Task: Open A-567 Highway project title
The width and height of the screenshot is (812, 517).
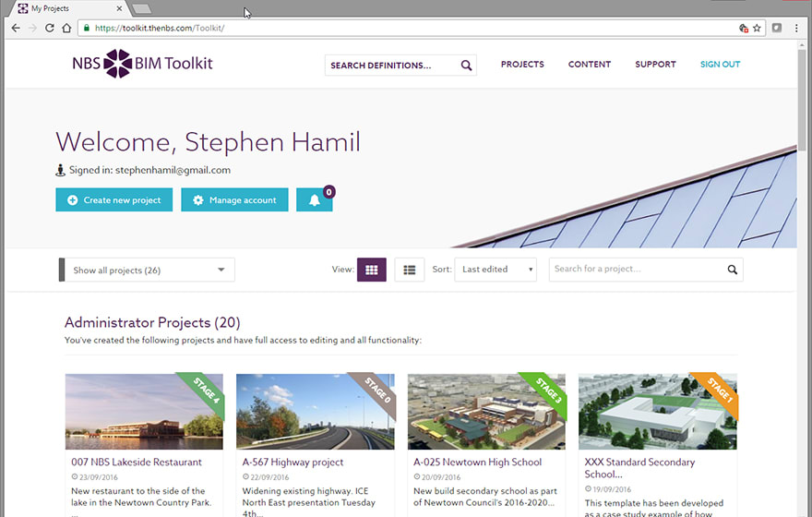Action: 293,463
